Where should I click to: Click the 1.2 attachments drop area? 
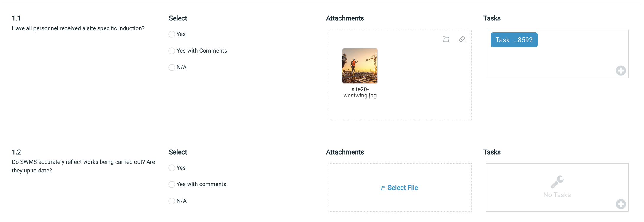click(400, 188)
